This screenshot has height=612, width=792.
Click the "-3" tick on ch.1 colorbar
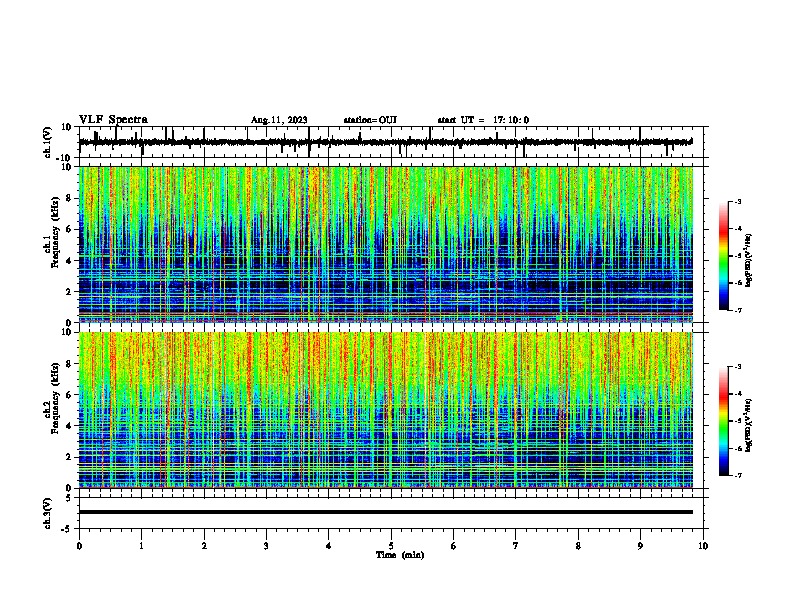tap(737, 201)
